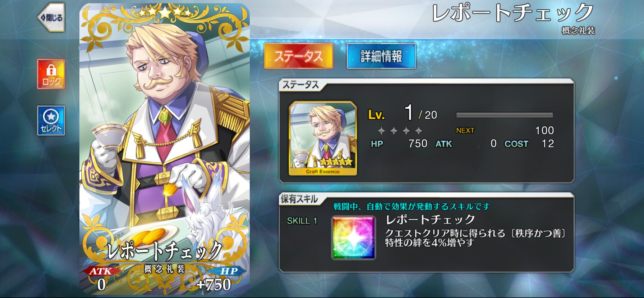Click the Lv. 1 / 20 level indicator
The width and height of the screenshot is (644, 298).
tap(402, 113)
